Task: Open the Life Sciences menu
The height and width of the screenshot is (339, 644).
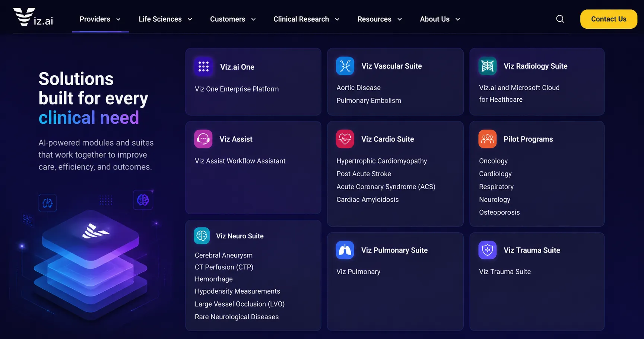Action: click(x=160, y=19)
